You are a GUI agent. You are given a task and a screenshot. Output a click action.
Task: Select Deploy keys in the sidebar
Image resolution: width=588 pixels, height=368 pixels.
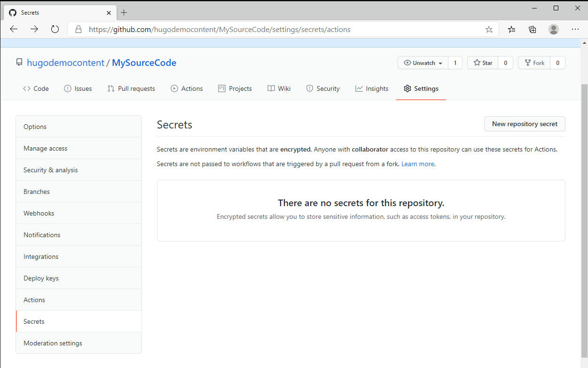(41, 278)
